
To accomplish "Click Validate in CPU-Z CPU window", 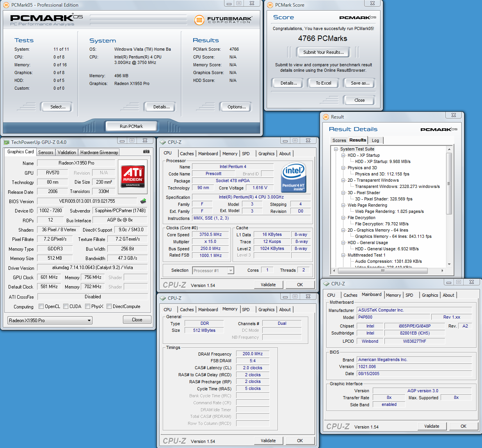I will [x=268, y=285].
